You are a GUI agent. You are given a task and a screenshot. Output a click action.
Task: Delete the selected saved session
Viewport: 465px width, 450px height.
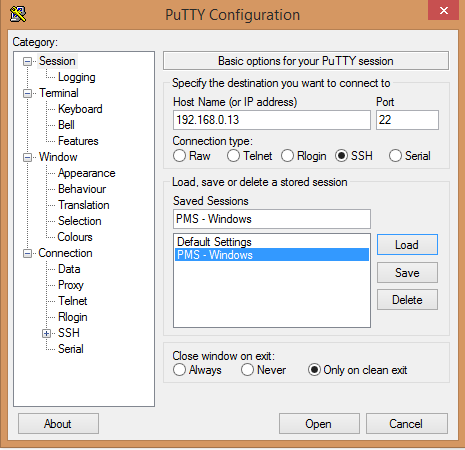point(407,300)
